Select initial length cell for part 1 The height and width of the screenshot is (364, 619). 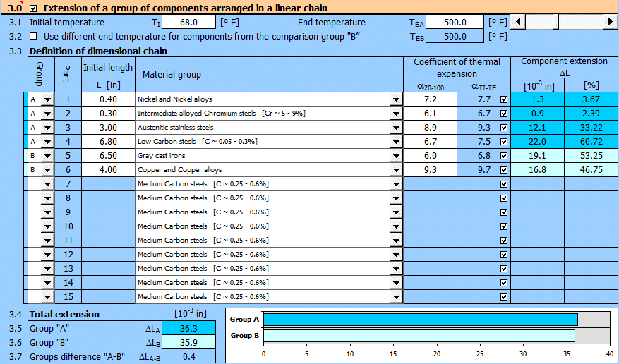click(x=108, y=99)
